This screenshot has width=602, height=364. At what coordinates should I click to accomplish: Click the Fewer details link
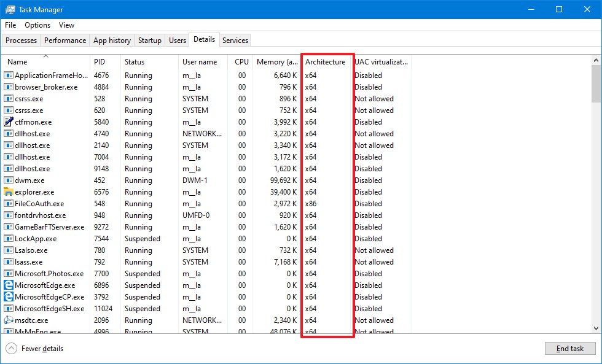[x=42, y=349]
